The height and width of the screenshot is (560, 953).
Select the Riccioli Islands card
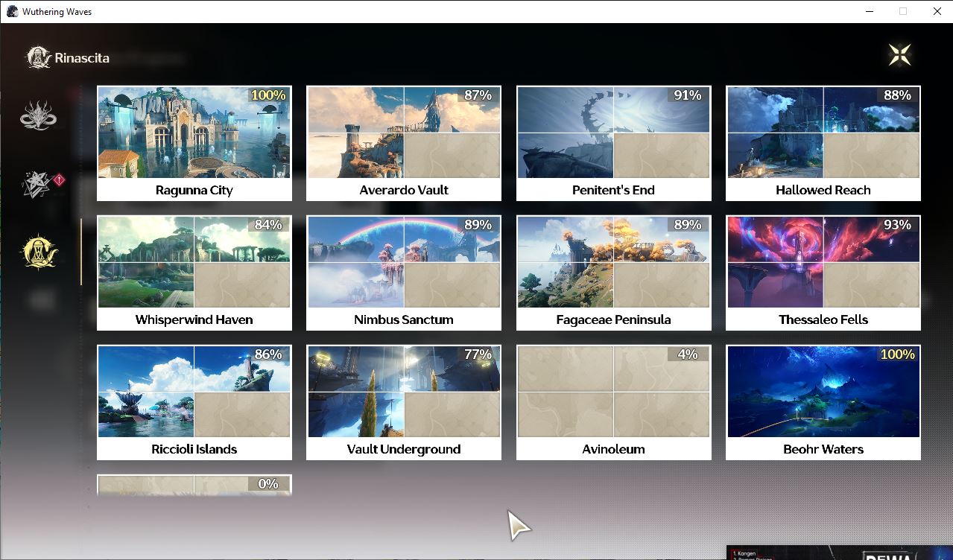[x=194, y=403]
